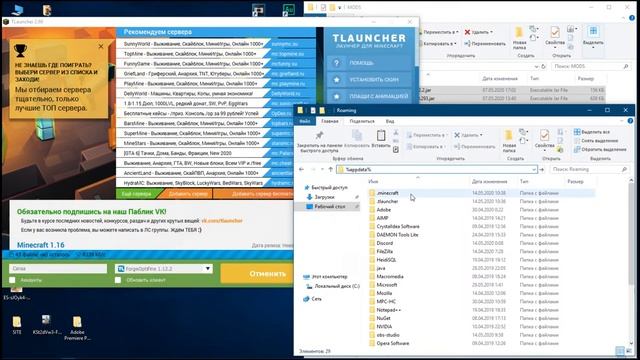Click Paste shortcut icon in Roaming ribbon
The image size is (640, 360).
pos(396,150)
